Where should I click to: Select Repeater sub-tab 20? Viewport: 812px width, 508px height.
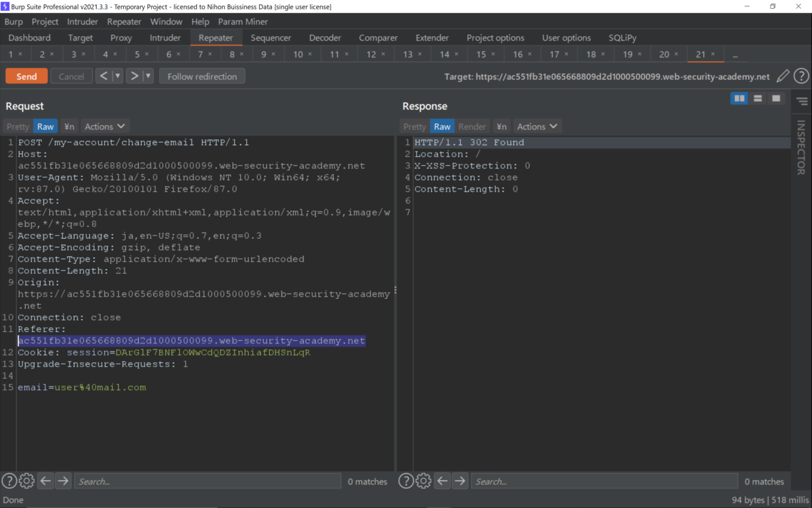click(x=669, y=54)
